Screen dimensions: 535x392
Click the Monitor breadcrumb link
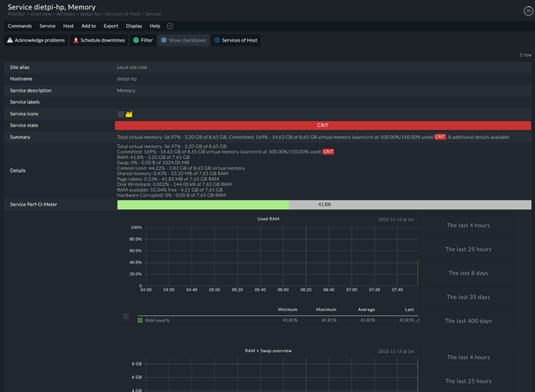[16, 14]
